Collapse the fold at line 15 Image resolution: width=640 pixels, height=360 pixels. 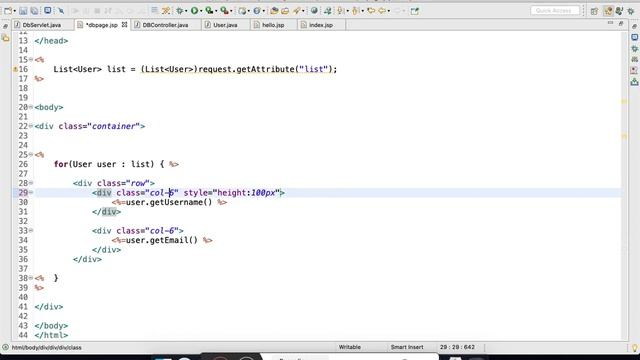pyautogui.click(x=31, y=60)
